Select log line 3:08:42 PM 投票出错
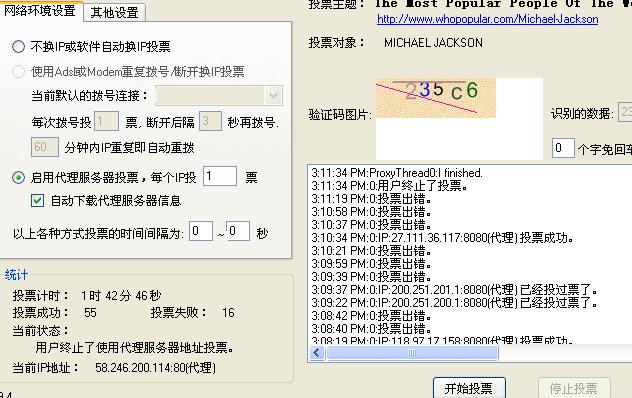Viewport: 632px width, 398px height. (x=372, y=315)
